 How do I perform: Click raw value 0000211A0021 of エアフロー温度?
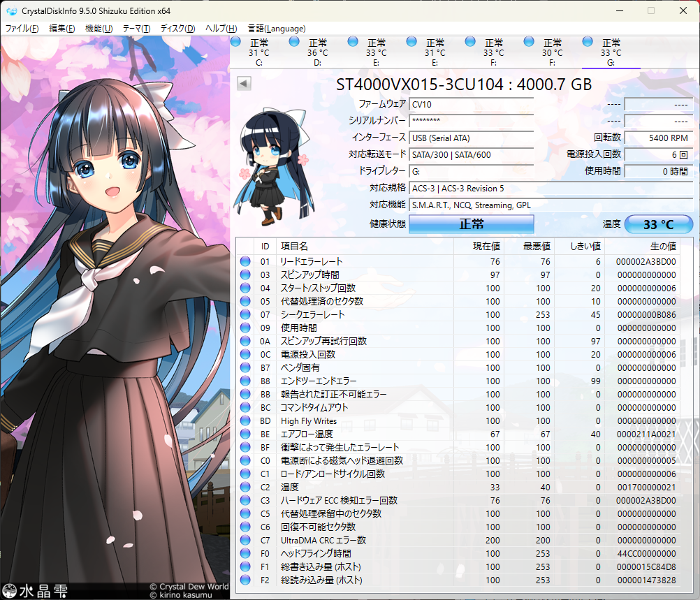646,434
